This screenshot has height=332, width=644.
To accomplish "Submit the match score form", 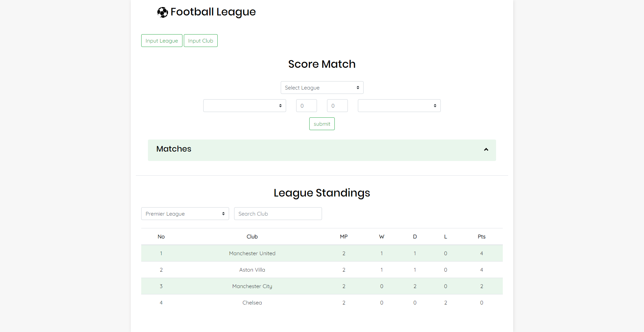I will 321,123.
